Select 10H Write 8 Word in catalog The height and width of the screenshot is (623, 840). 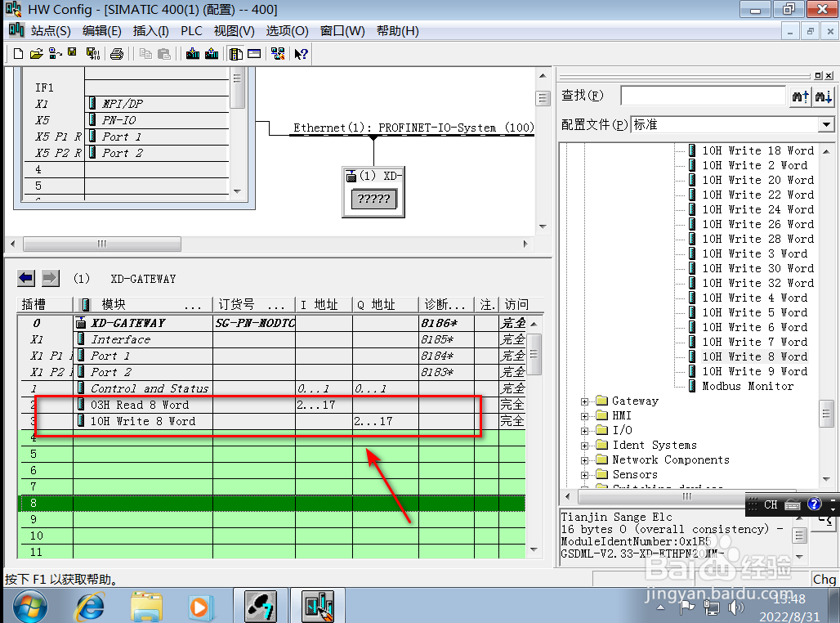(755, 356)
